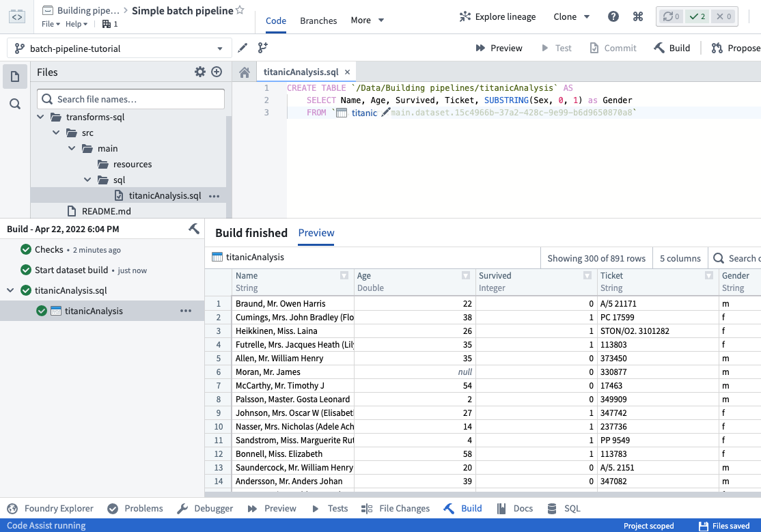This screenshot has height=532, width=761.
Task: Favorite the Simple batch pipeline with star icon
Action: coord(240,10)
